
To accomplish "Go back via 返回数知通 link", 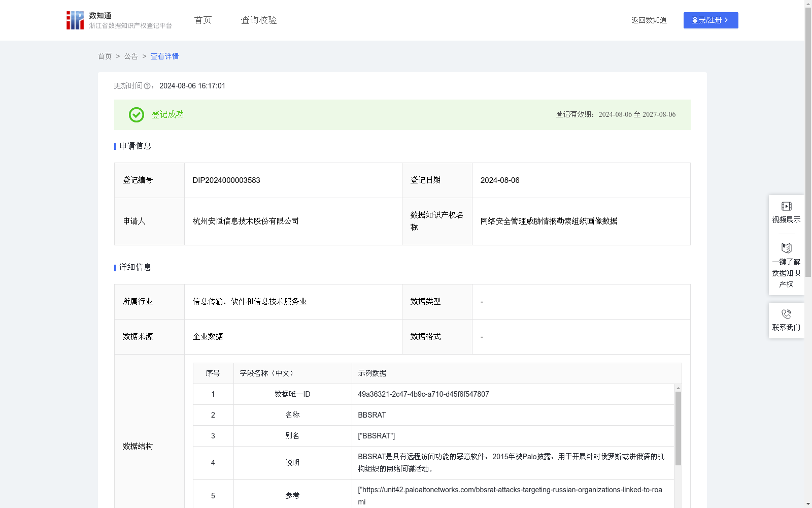I will point(649,20).
